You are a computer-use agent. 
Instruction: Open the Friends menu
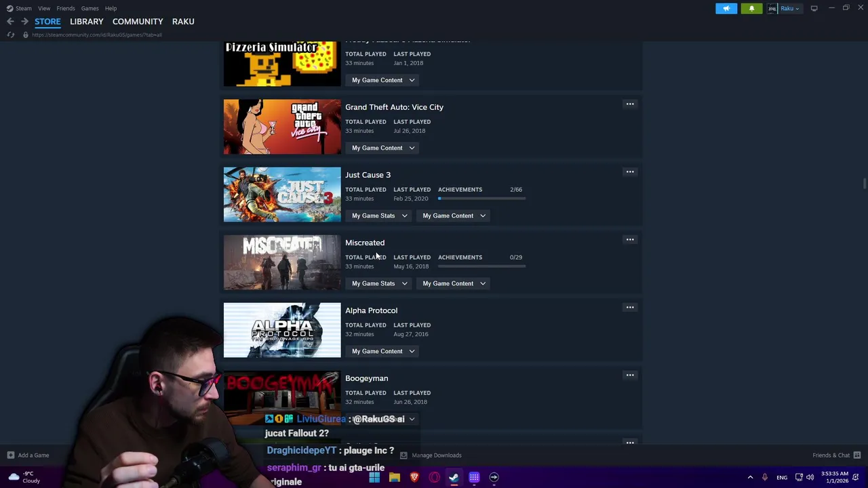click(x=66, y=8)
